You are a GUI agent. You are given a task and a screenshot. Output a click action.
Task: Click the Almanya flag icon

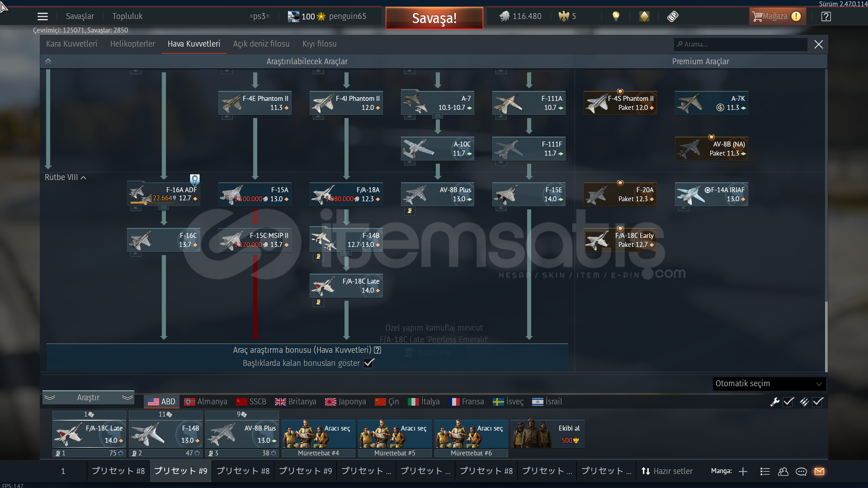point(189,402)
